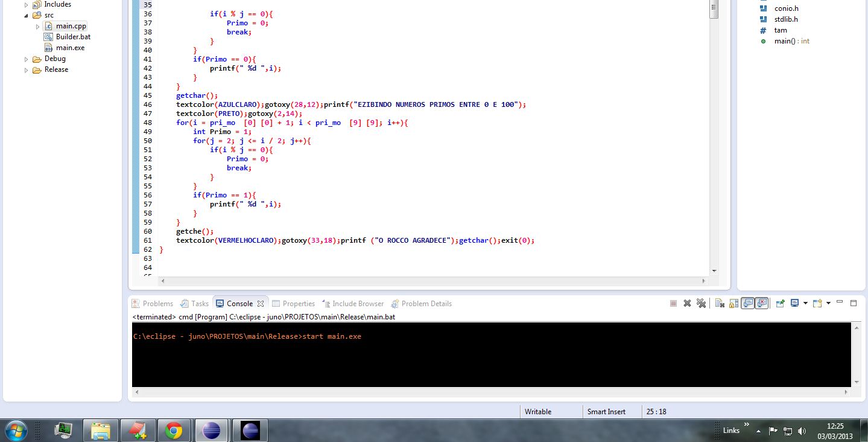
Task: Click the second Eclipse taskbar icon
Action: point(250,431)
